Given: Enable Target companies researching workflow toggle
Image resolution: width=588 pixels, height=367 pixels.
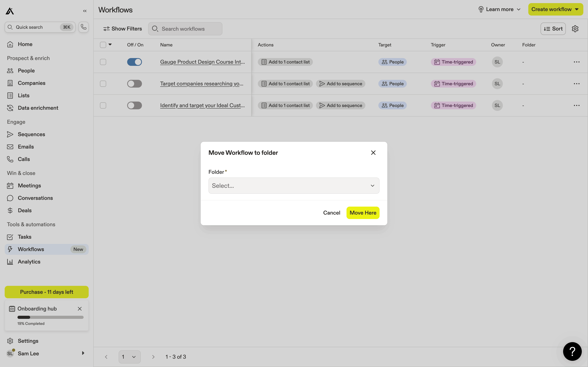Looking at the screenshot, I should click(x=134, y=84).
